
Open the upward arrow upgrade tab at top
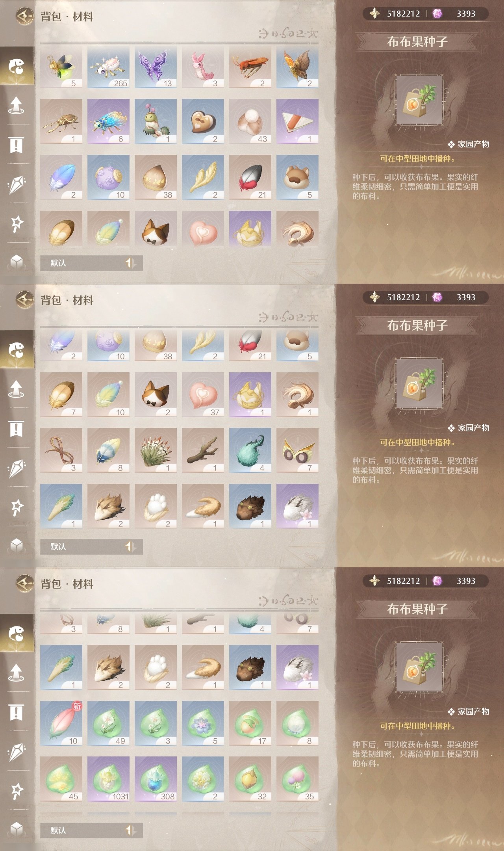(17, 105)
